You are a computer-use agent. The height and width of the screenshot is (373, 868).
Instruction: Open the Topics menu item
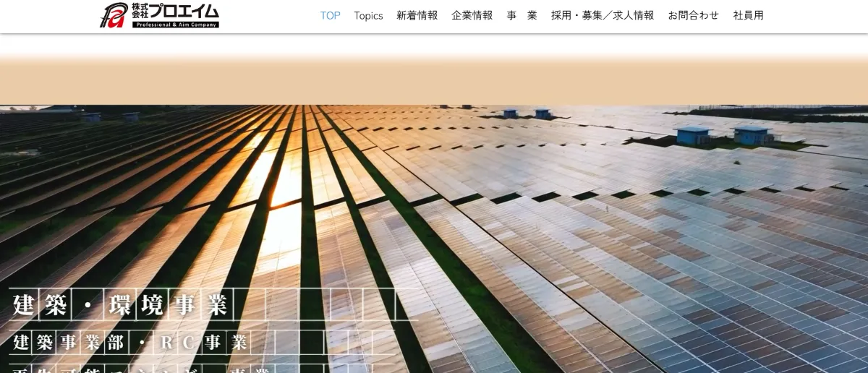368,16
